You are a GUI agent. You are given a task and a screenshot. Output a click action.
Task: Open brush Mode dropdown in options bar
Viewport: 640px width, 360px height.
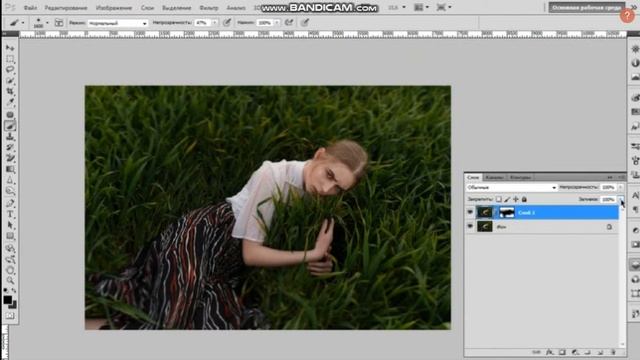pos(118,23)
